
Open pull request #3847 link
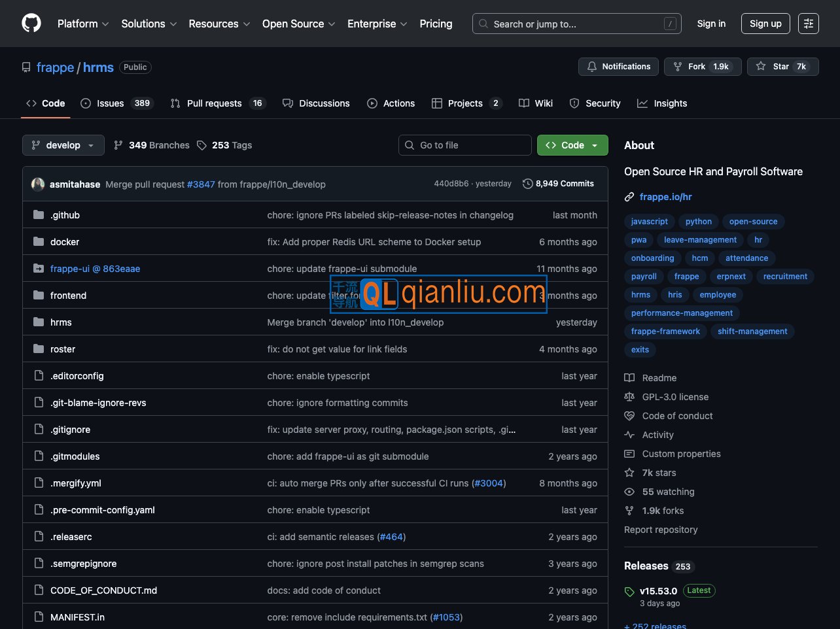(x=201, y=184)
